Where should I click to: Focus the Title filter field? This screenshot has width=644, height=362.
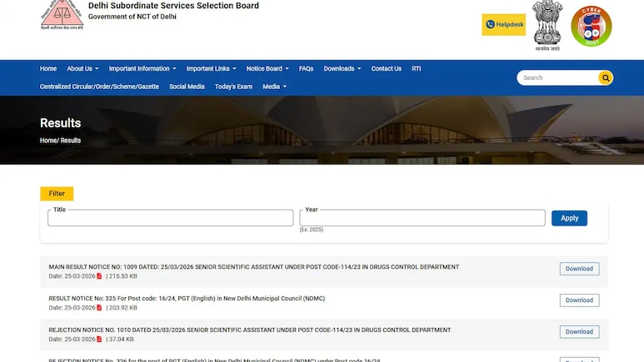[x=171, y=218]
